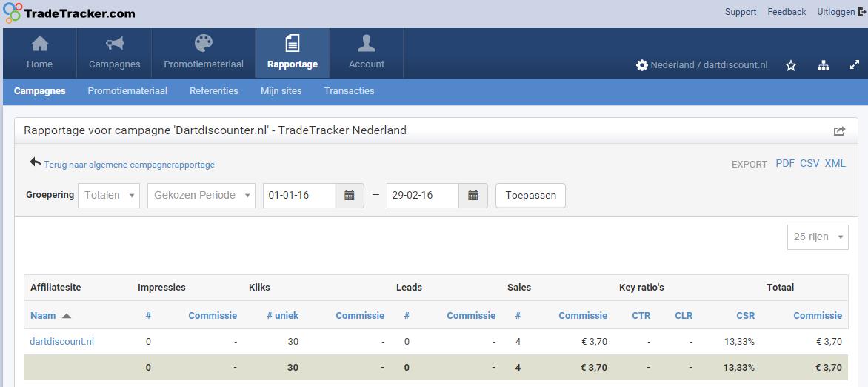Sort by Sales Commissie column header
Viewport: 868px width, 387px height.
click(583, 316)
